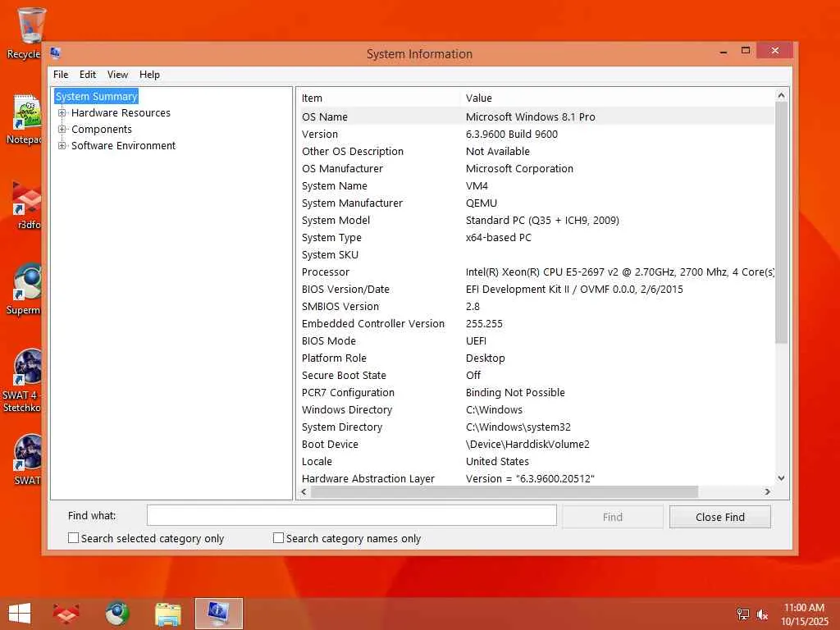Open the File menu
Screen dimensions: 840x630
tap(61, 75)
